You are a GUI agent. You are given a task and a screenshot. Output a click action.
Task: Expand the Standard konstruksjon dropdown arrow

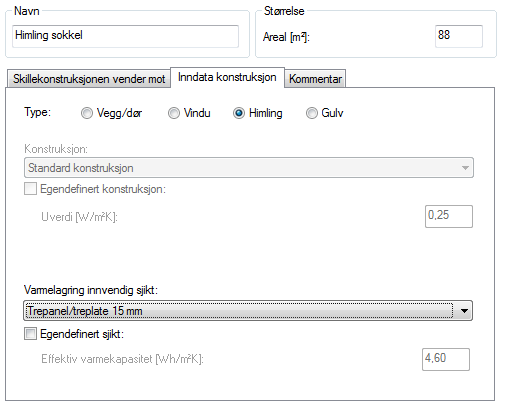(465, 168)
